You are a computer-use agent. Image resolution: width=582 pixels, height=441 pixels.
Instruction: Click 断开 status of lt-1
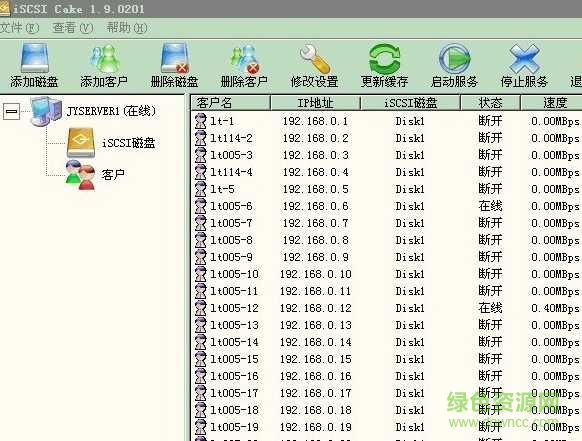(490, 121)
